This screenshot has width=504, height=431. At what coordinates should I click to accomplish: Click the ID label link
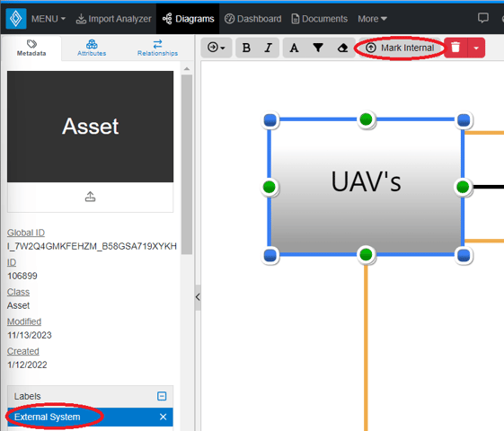[12, 262]
